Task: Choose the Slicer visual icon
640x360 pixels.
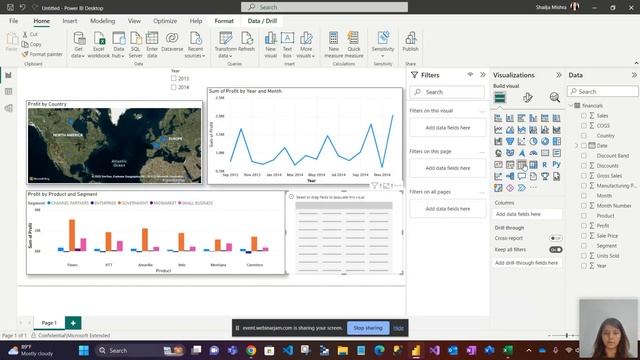Action: click(510, 165)
